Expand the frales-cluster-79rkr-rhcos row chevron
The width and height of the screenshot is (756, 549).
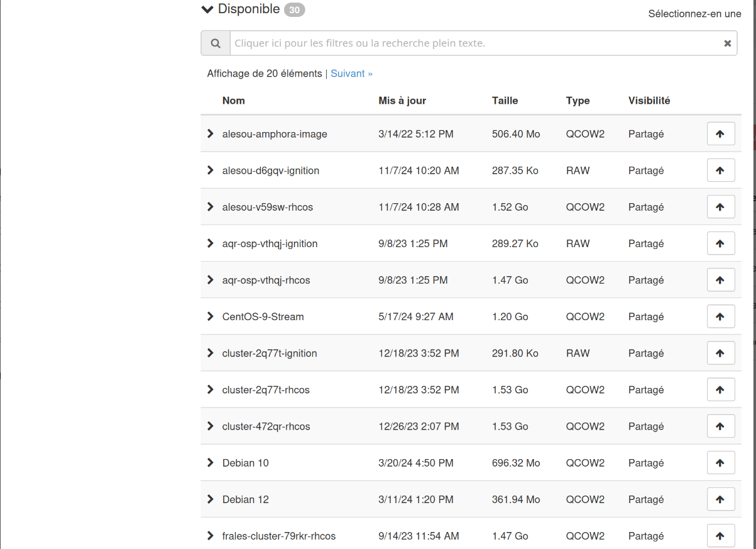(x=211, y=536)
